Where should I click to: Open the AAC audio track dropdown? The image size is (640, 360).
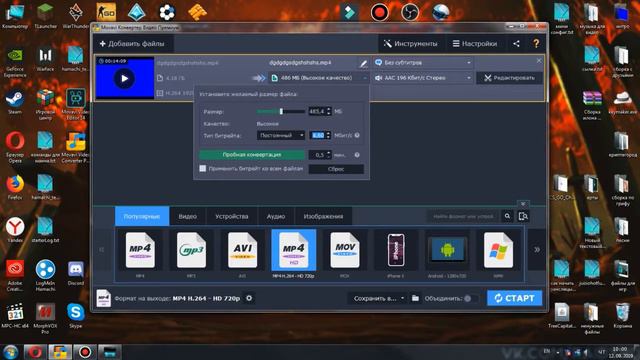[x=423, y=78]
